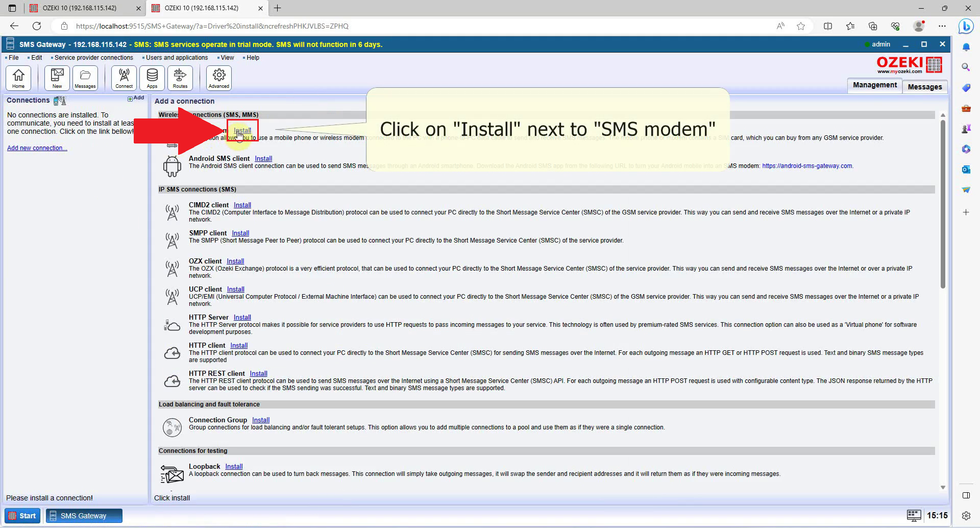Click the New message toolbar icon

pos(57,78)
